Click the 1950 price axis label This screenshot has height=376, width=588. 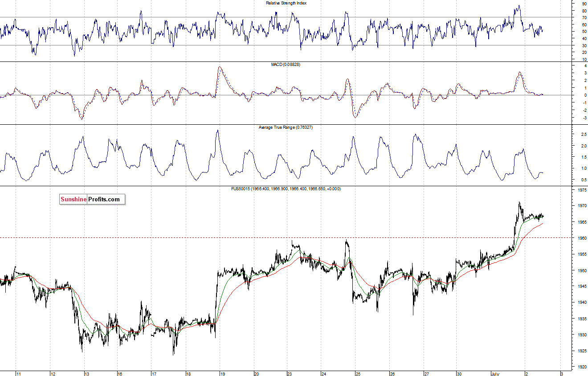click(x=583, y=270)
